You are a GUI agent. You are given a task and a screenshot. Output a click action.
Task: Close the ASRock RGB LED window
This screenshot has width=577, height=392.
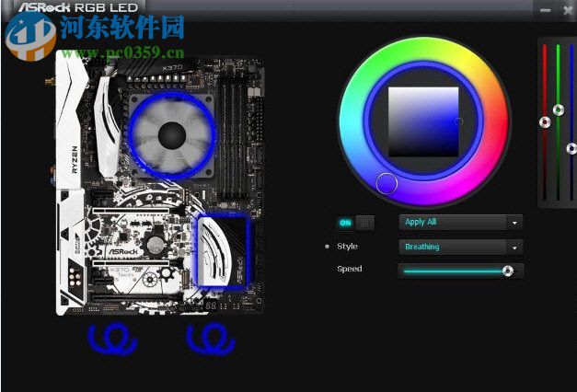[x=569, y=10]
